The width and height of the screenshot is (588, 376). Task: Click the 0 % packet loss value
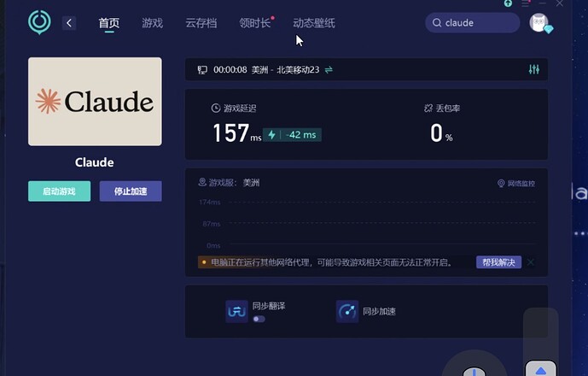click(441, 133)
